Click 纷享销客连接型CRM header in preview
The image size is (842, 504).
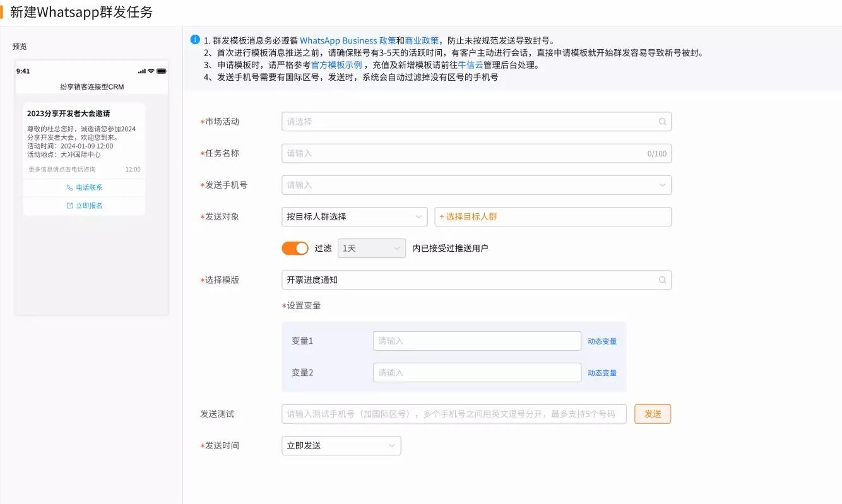92,86
